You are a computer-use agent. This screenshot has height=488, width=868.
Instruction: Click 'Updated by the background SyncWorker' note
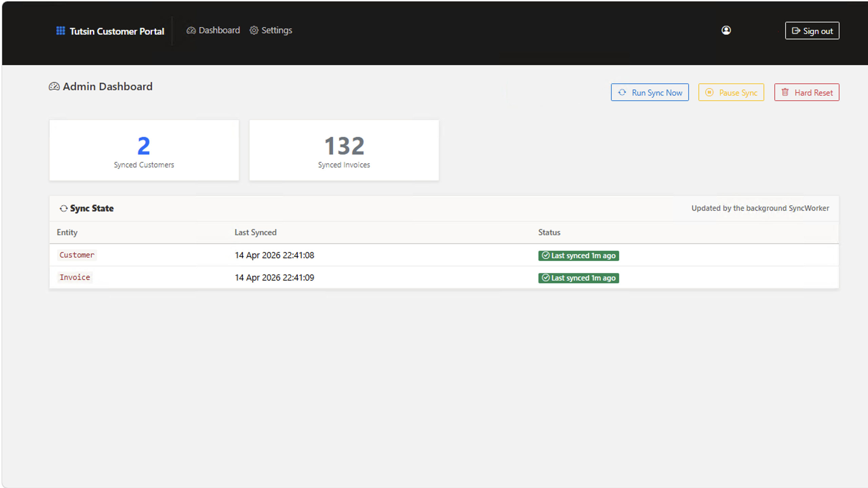760,208
